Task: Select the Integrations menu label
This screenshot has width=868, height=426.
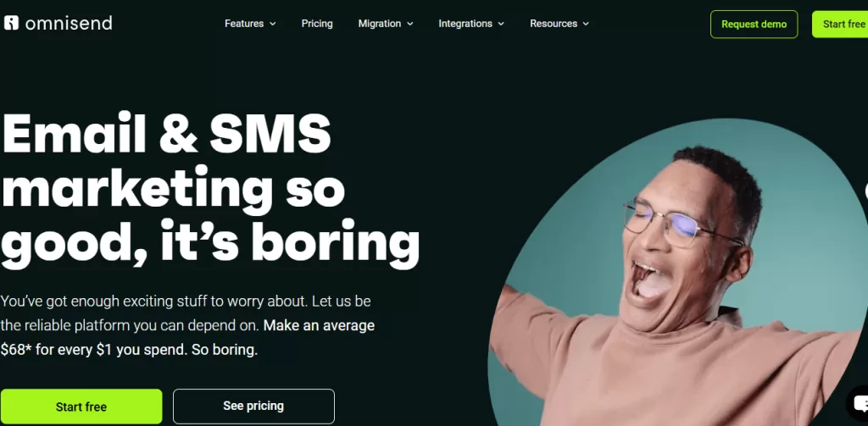Action: pos(465,24)
